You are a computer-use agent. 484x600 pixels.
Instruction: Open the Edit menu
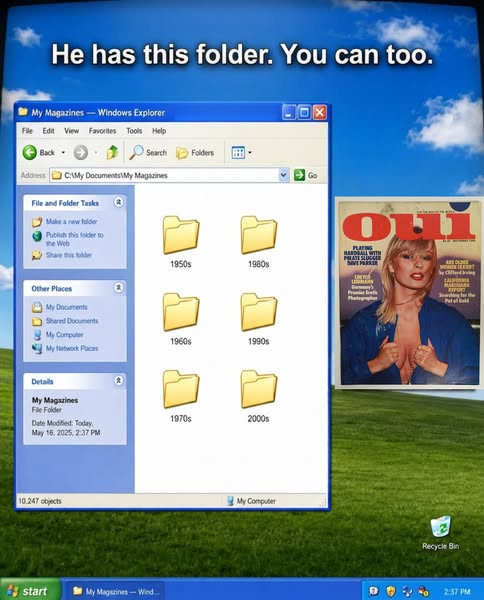(x=48, y=131)
